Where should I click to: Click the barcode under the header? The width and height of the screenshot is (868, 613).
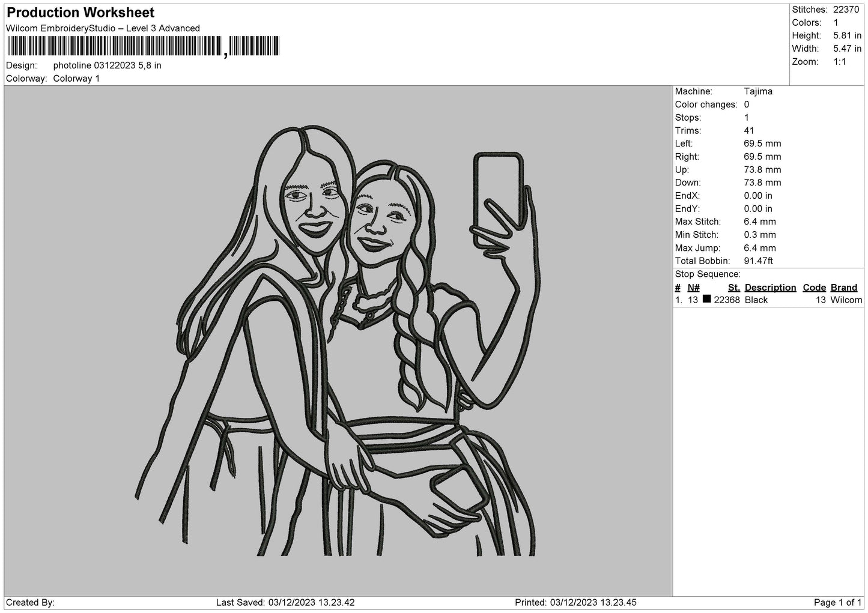(144, 46)
